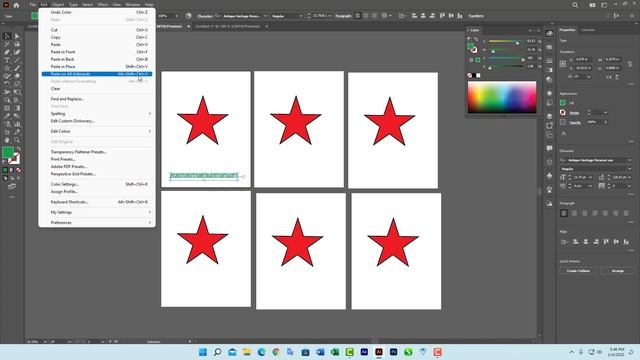Image resolution: width=640 pixels, height=360 pixels.
Task: Select the Column Graph tool
Action: coord(17,124)
